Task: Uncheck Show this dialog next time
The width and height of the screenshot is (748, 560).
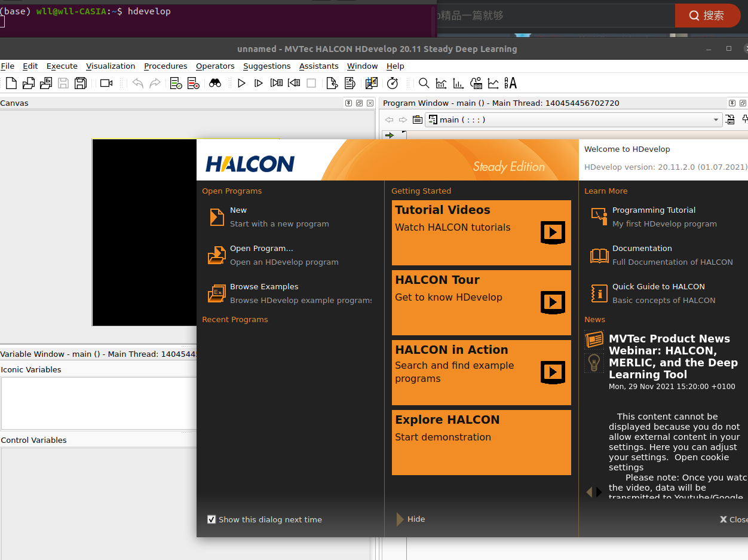Action: pyautogui.click(x=211, y=519)
